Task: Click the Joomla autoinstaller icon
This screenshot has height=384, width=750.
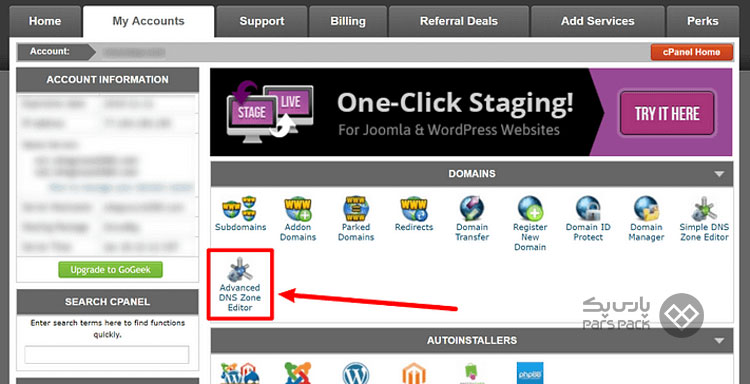Action: click(x=298, y=373)
